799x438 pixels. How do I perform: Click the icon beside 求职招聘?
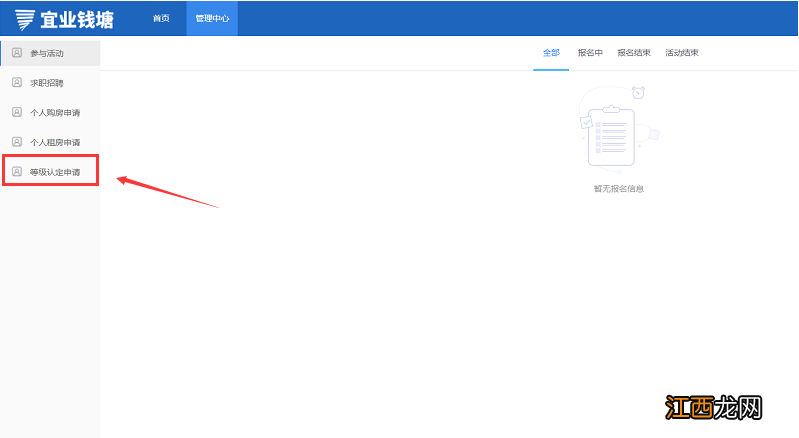16,82
